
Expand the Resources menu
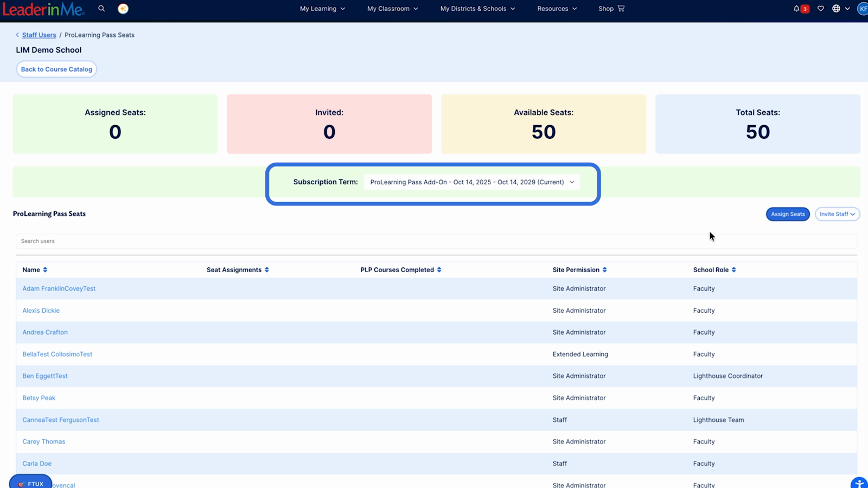(557, 9)
